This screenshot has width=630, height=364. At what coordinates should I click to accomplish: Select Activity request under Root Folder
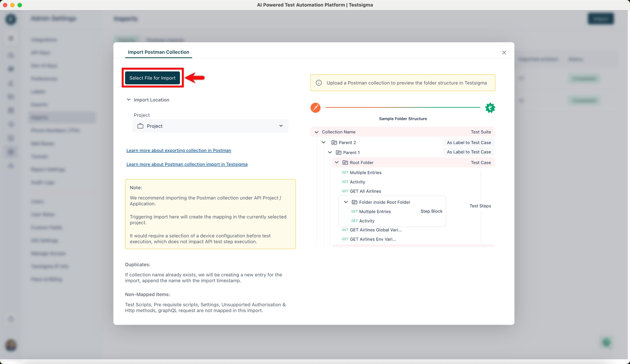point(353,182)
